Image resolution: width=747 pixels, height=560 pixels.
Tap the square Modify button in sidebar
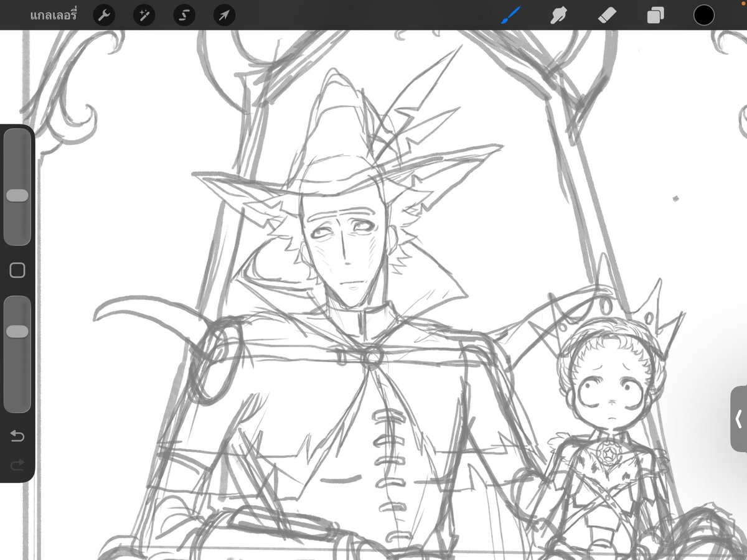click(17, 270)
